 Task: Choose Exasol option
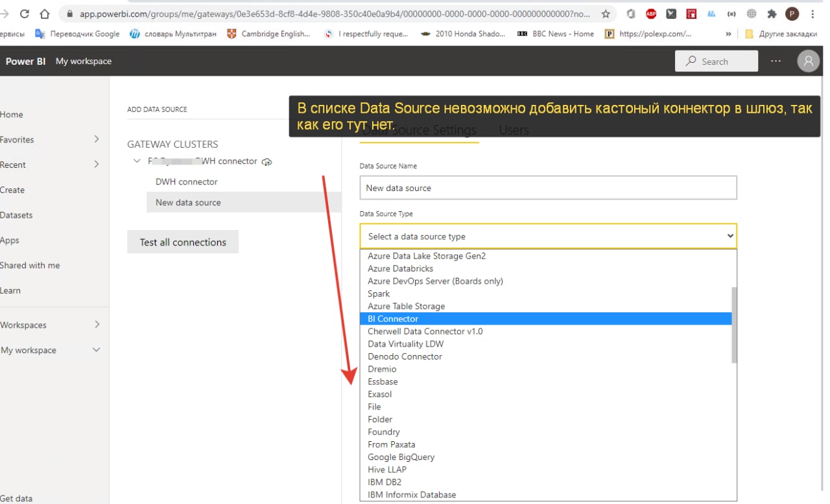545,394
